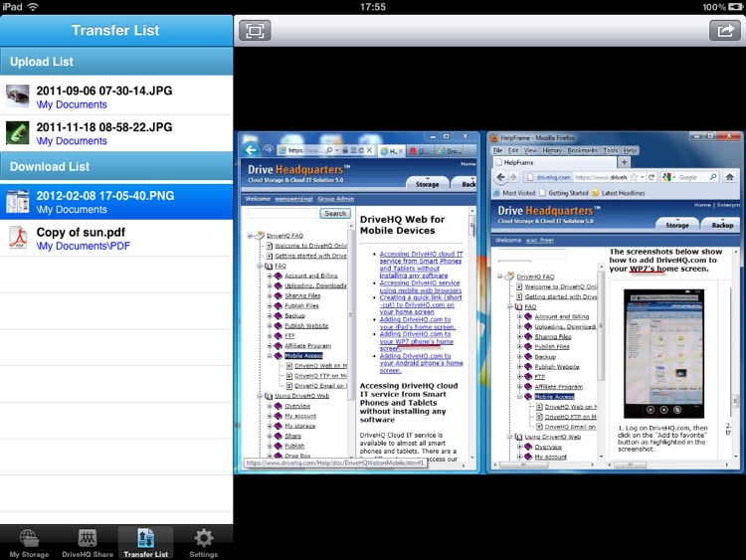Viewport: 746px width, 560px height.
Task: Select download item 2012-02-08 17-05-40.PNG
Action: [x=116, y=202]
